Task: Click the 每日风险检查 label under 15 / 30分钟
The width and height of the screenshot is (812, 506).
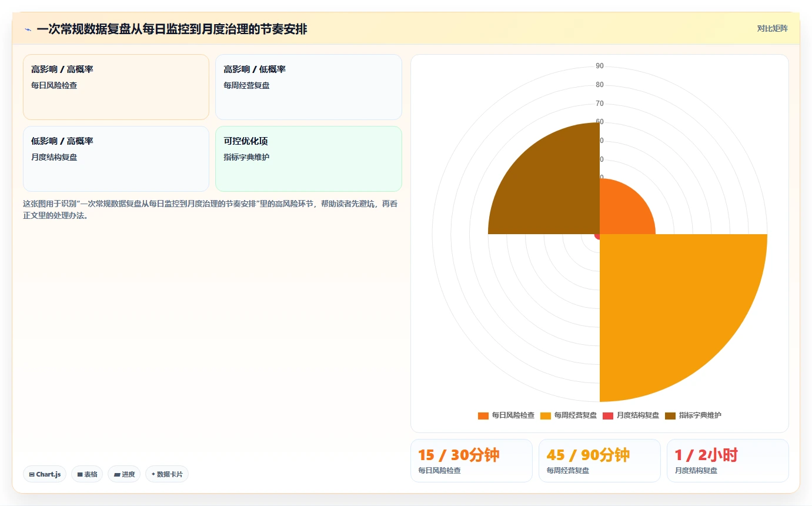Action: (440, 471)
